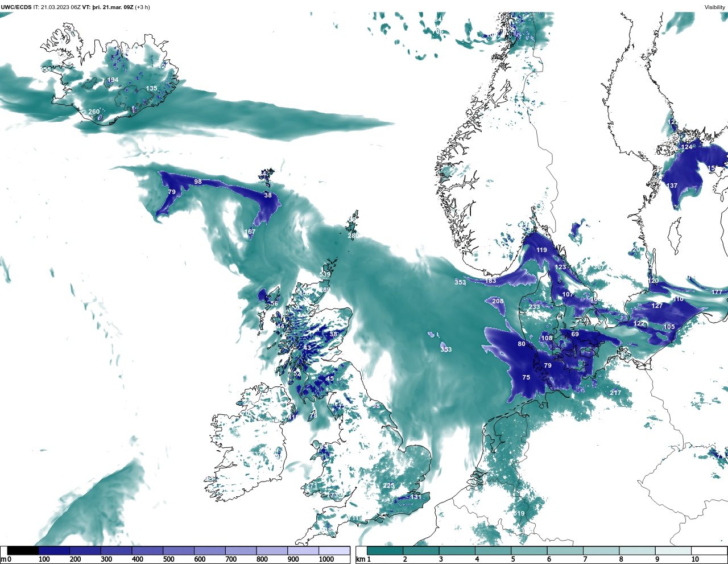Click the '108' value over Denmark
This screenshot has width=728, height=564.
(547, 338)
